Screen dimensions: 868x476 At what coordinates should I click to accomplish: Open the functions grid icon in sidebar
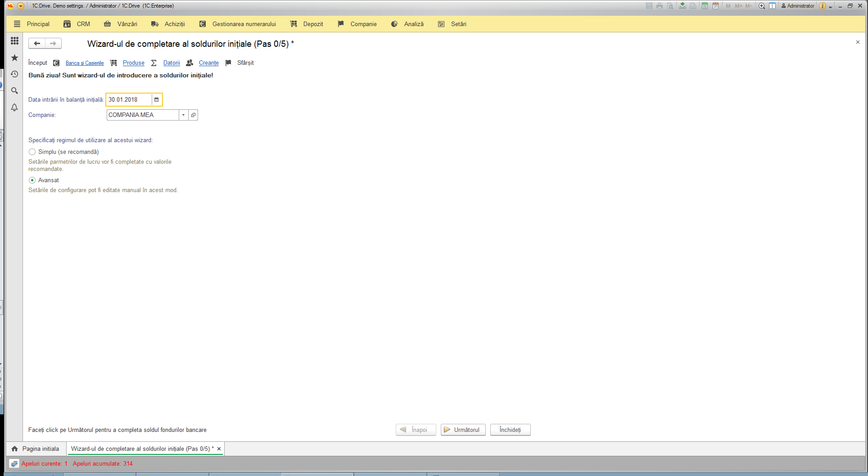pos(14,41)
